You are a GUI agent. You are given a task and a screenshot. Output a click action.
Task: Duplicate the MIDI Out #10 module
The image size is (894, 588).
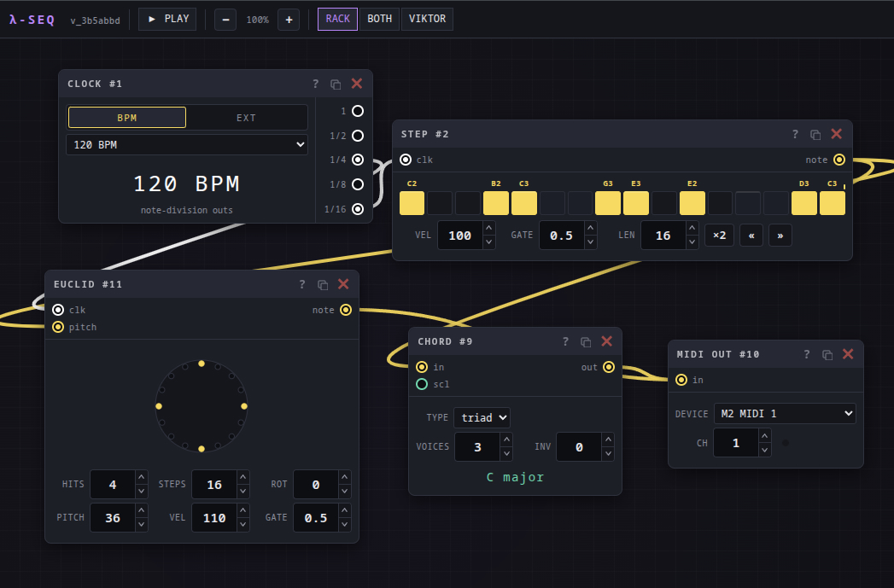click(x=827, y=355)
